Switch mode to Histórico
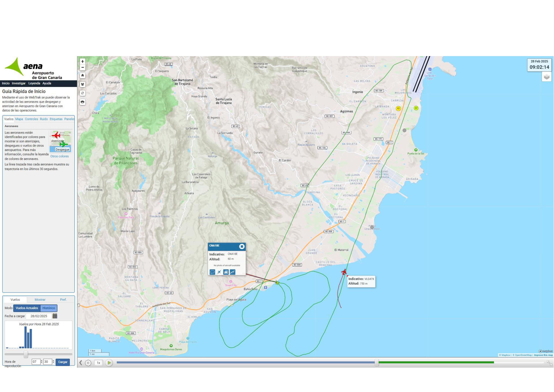 (x=49, y=308)
